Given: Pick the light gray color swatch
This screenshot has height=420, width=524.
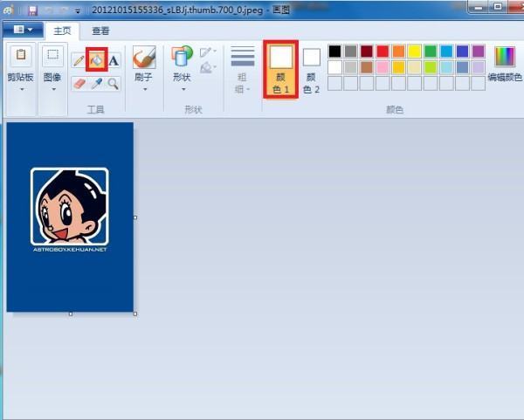Looking at the screenshot, I should [351, 67].
